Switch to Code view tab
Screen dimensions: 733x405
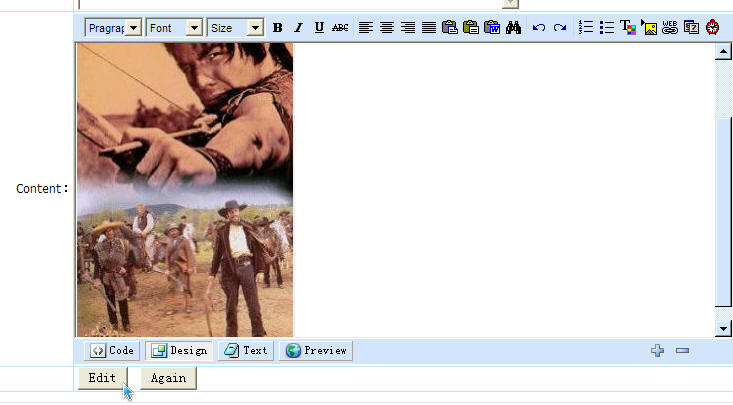112,350
